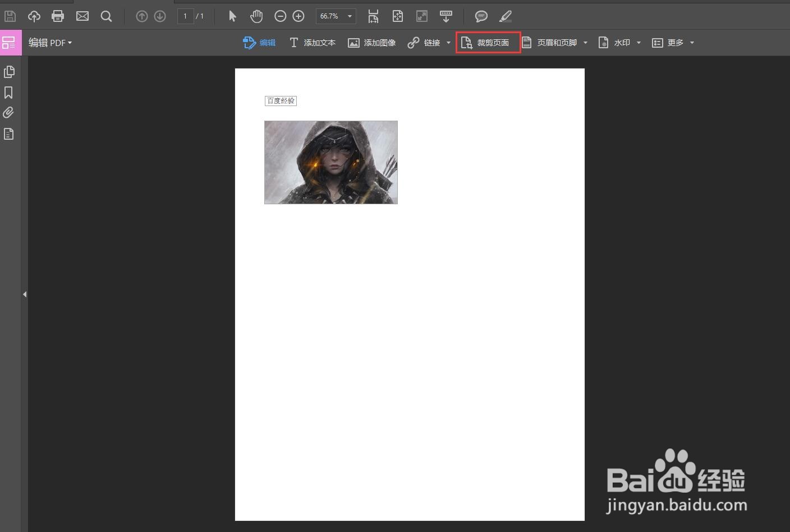
Task: Go to next page arrow
Action: tap(160, 16)
